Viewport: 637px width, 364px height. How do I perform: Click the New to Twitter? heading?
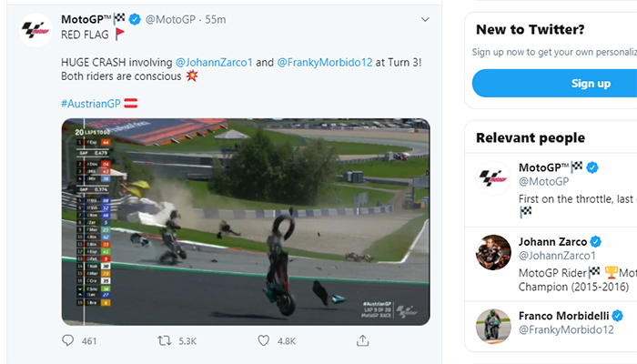(530, 29)
